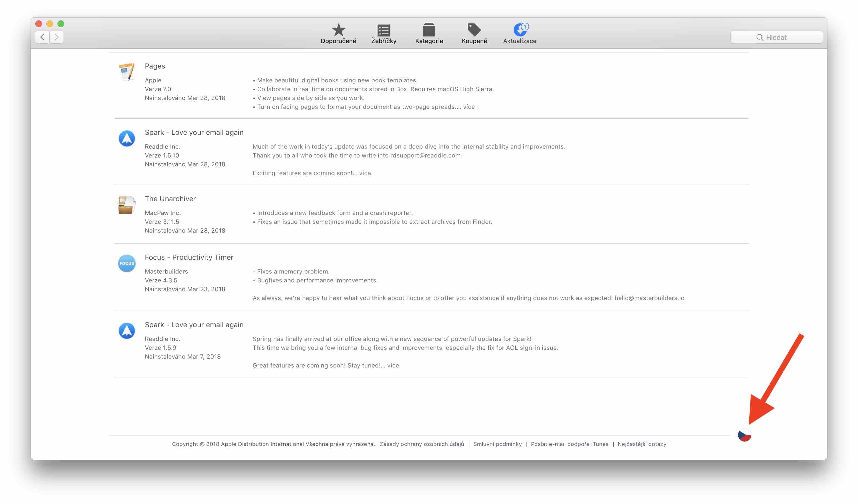Click the Pages app icon
The height and width of the screenshot is (504, 858).
[127, 72]
